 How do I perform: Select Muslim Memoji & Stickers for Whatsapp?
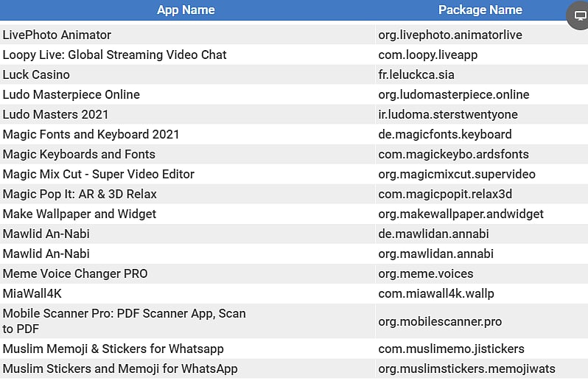point(113,349)
